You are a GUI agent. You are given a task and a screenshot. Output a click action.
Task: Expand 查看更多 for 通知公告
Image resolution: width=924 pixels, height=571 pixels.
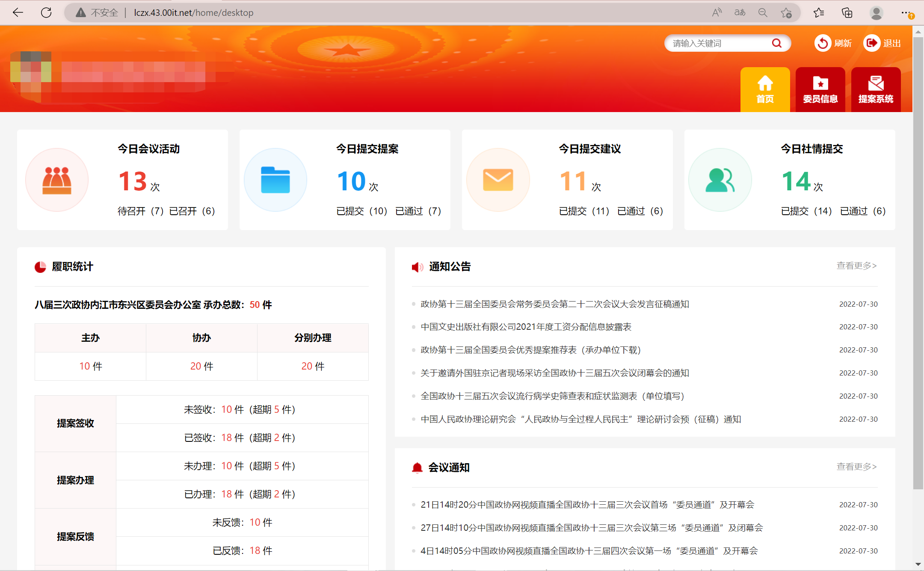(x=856, y=266)
